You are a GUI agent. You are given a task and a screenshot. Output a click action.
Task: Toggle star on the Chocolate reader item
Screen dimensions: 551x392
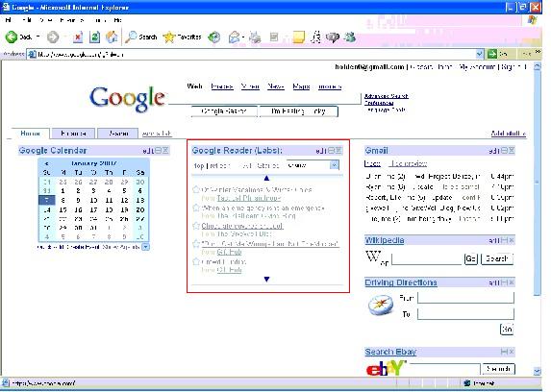(196, 226)
